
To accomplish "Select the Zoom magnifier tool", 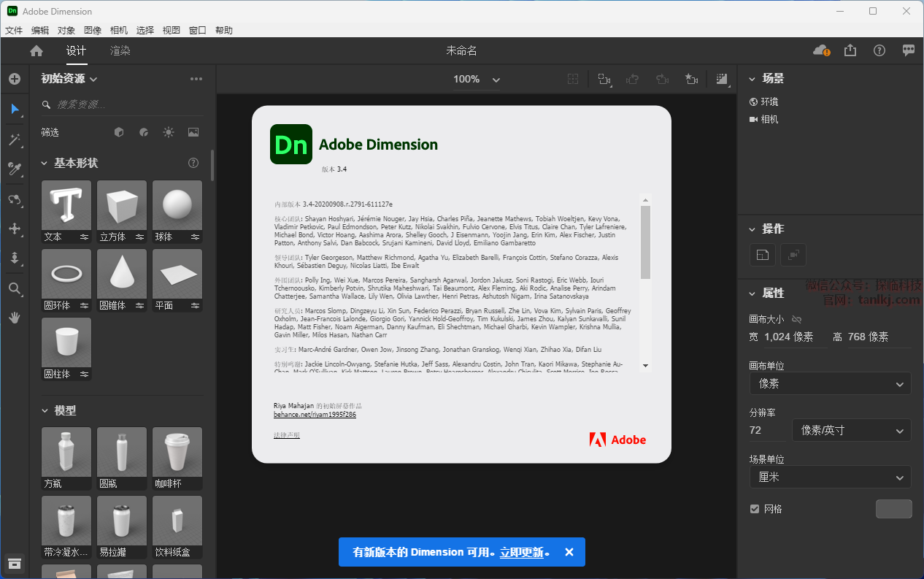I will pyautogui.click(x=14, y=288).
